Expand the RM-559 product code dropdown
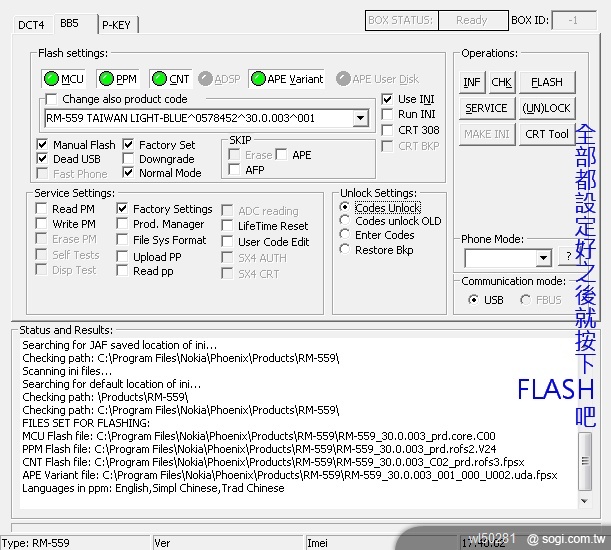Viewport: 611px width, 550px height. (x=361, y=119)
